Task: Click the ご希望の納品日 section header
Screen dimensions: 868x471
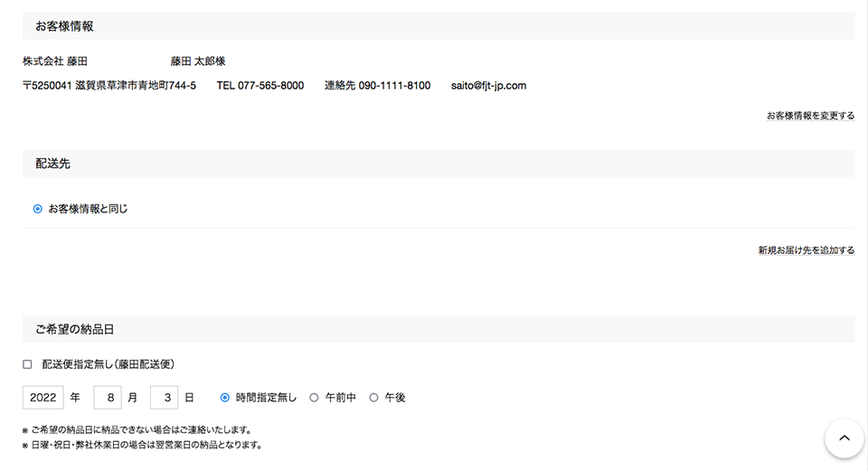Action: click(x=439, y=329)
